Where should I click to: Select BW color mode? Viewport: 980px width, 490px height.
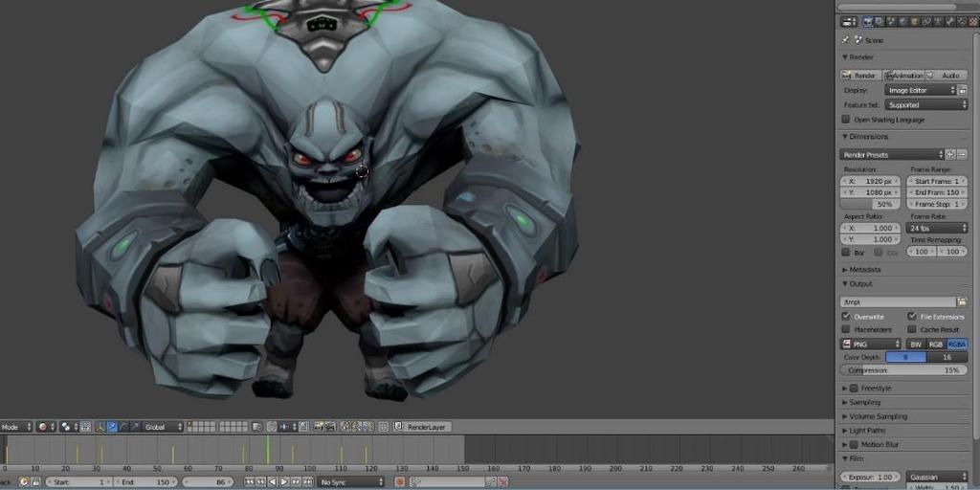pyautogui.click(x=916, y=344)
